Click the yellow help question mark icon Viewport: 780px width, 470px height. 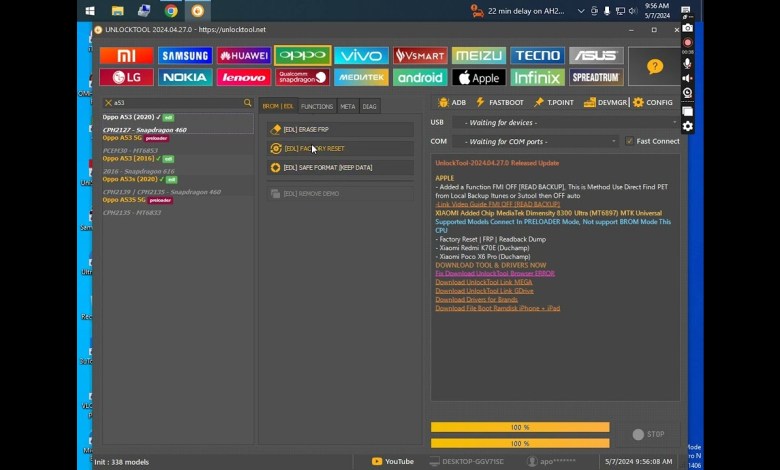(x=654, y=67)
